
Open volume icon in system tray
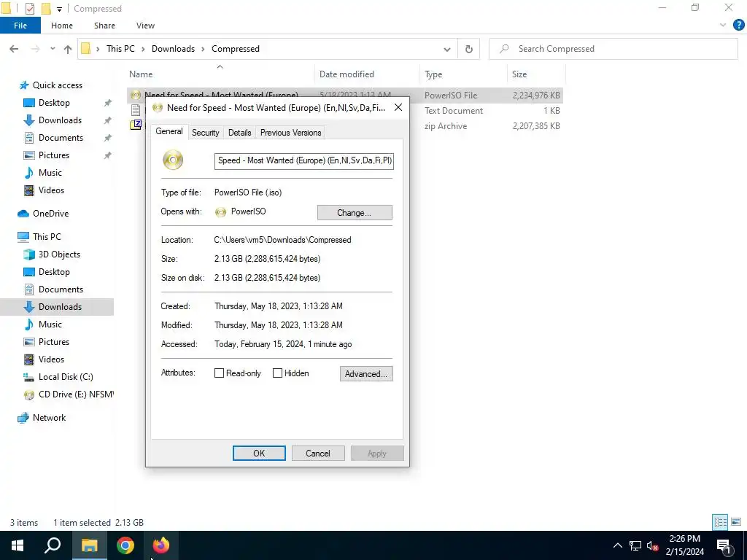pyautogui.click(x=653, y=545)
